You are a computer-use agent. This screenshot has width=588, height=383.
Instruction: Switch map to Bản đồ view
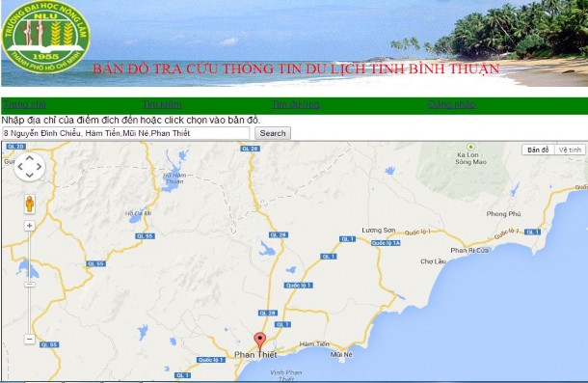(538, 150)
